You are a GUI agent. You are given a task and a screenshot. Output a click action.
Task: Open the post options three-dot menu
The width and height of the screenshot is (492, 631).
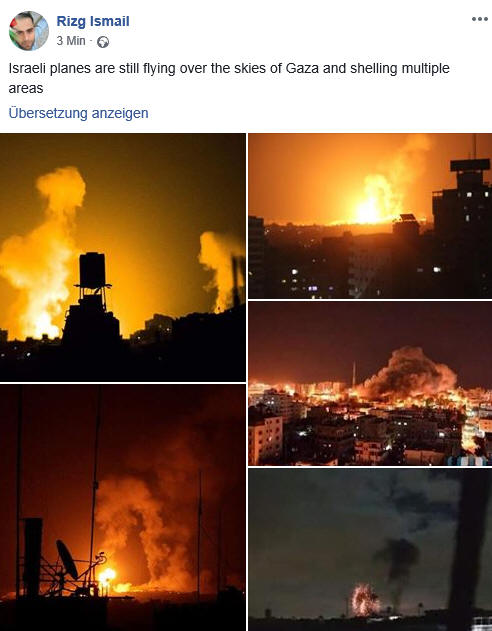pos(480,19)
